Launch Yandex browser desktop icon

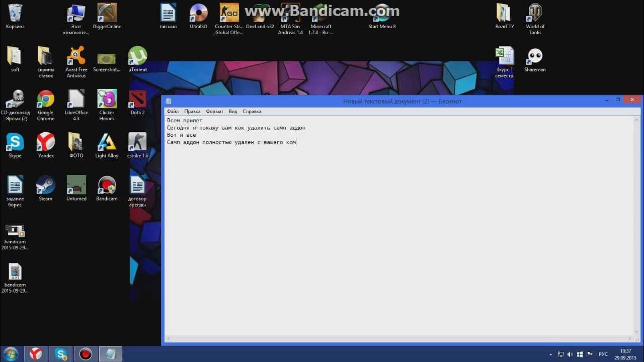pos(46,146)
